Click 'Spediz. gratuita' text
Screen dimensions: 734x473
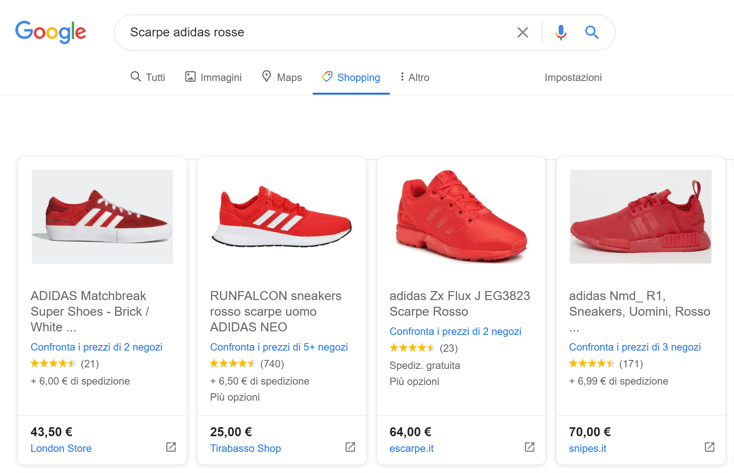[425, 365]
